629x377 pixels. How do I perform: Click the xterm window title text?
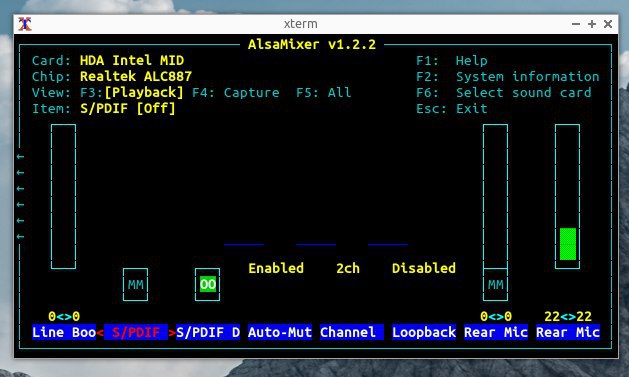(300, 24)
